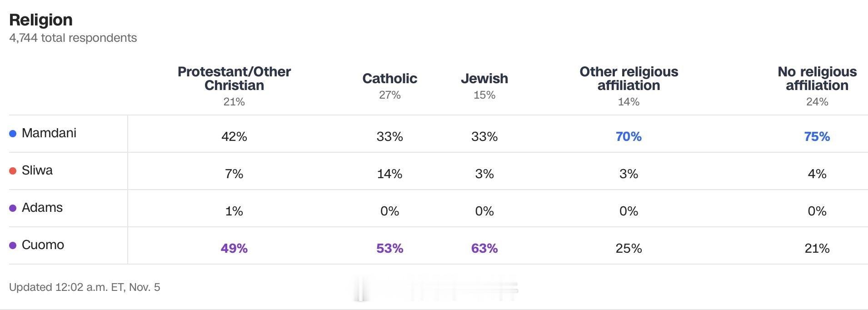
Task: Select the Cuomo row label
Action: pyautogui.click(x=43, y=245)
